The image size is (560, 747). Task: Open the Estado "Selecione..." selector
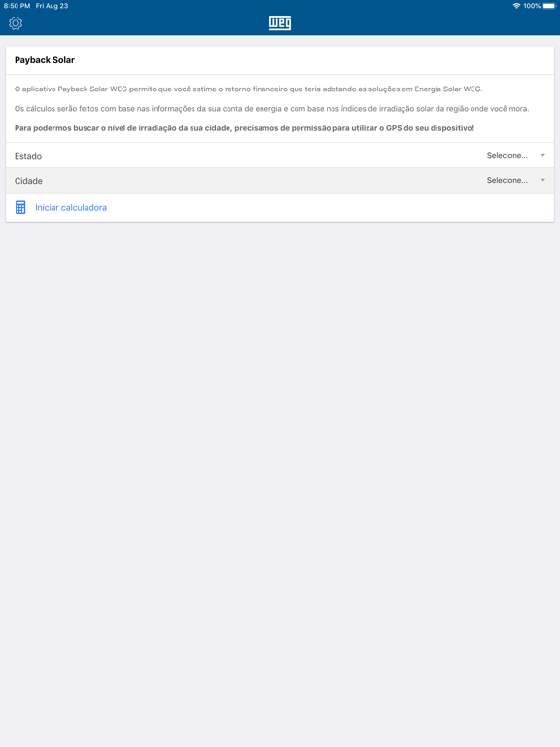[507, 155]
